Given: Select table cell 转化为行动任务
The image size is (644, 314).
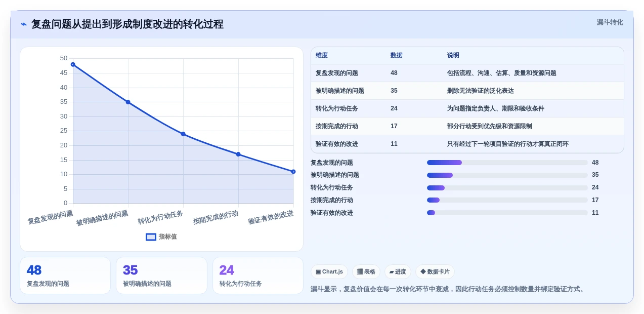Looking at the screenshot, I should point(337,108).
